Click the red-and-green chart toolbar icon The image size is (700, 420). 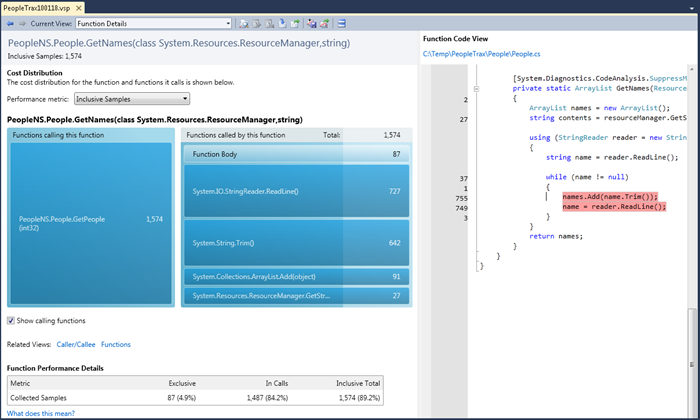pos(325,24)
